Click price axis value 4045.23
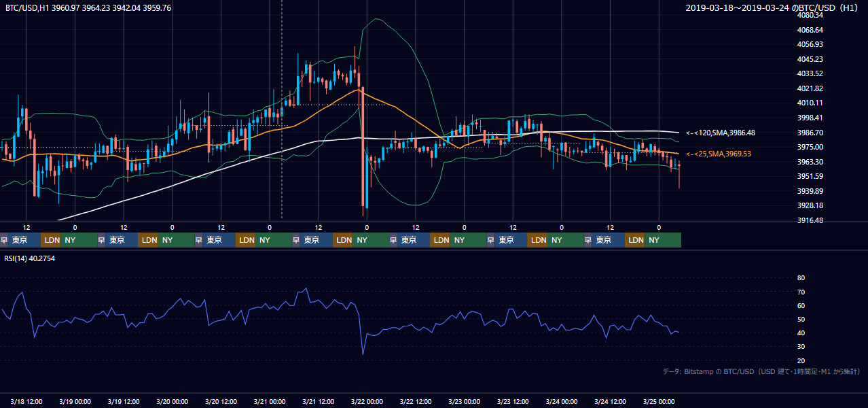Screen dimensions: 868x408 [x=811, y=59]
